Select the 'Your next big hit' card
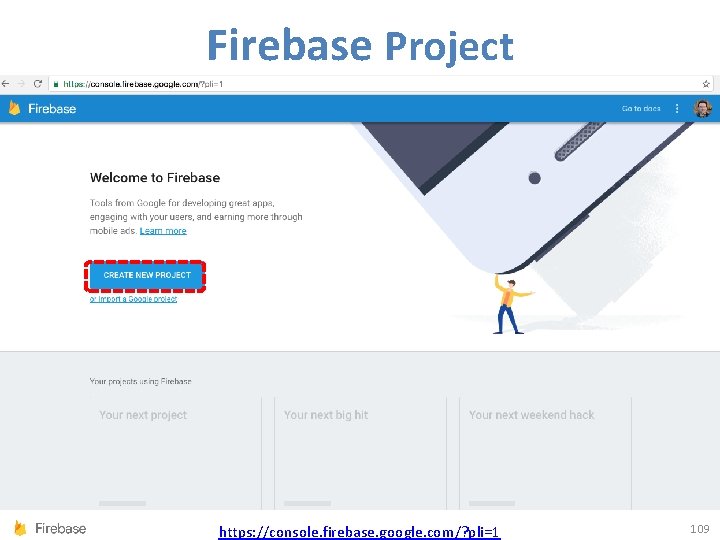Image resolution: width=720 pixels, height=540 pixels. [360, 453]
